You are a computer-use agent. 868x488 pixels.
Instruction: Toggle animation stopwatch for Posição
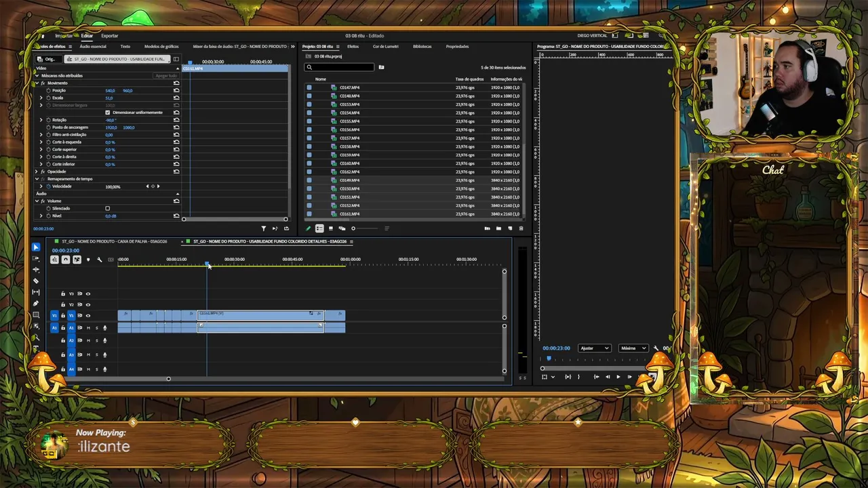[x=48, y=90]
